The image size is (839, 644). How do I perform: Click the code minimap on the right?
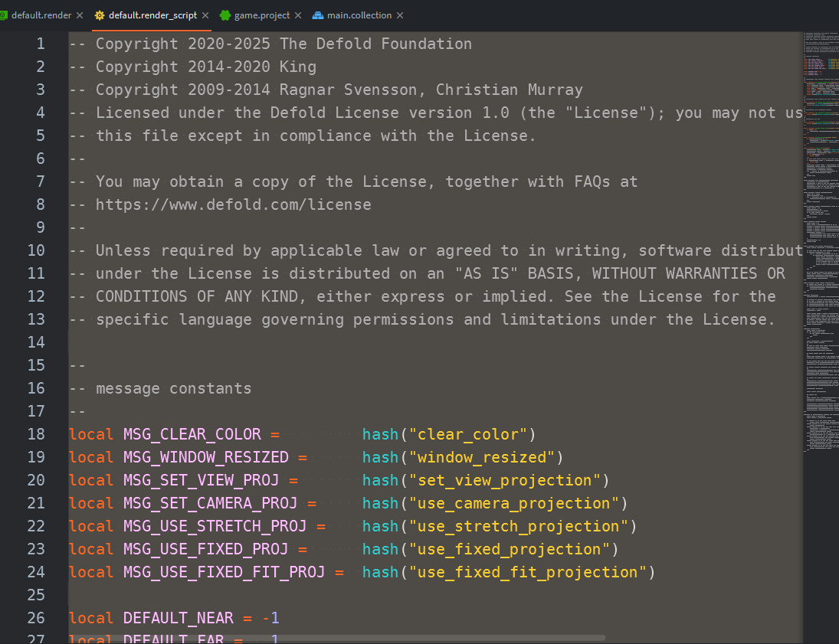(x=821, y=230)
